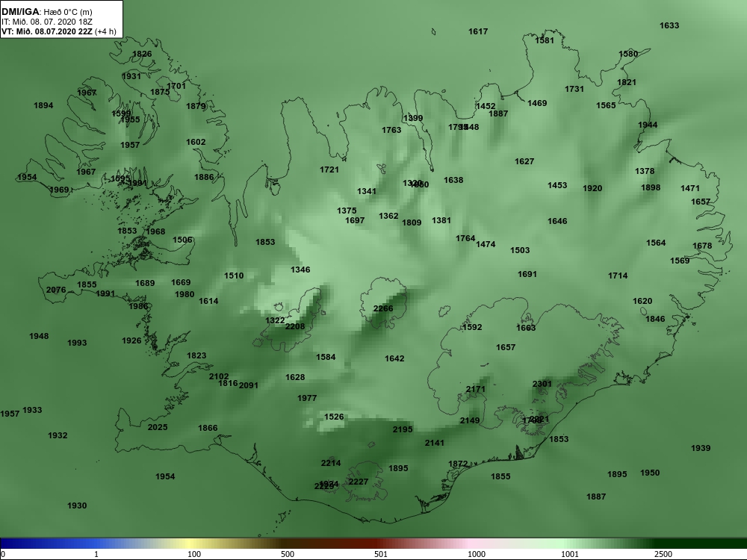Select the 1453 value

tap(557, 185)
